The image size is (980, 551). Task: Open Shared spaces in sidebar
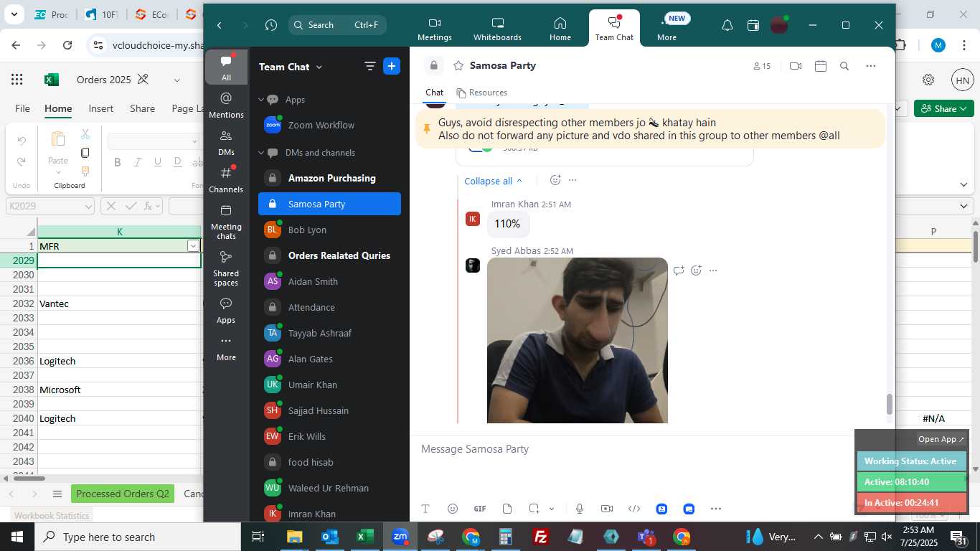point(226,268)
